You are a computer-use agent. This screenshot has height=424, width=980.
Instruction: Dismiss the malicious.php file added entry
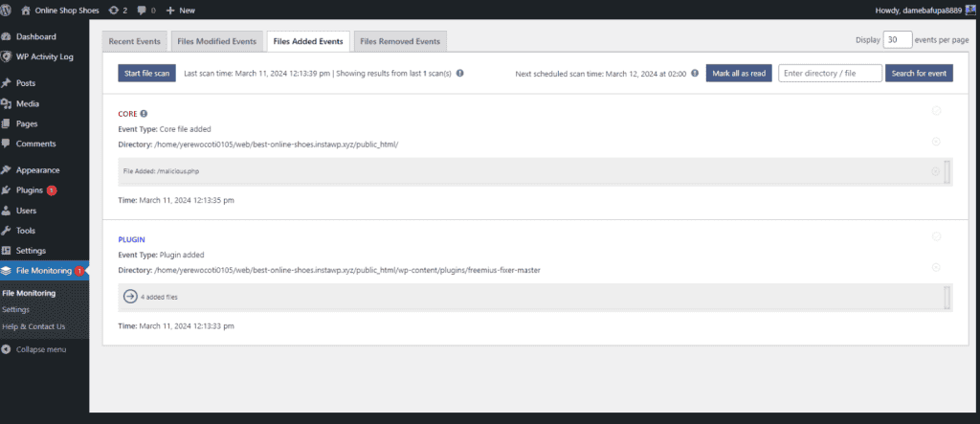click(935, 171)
